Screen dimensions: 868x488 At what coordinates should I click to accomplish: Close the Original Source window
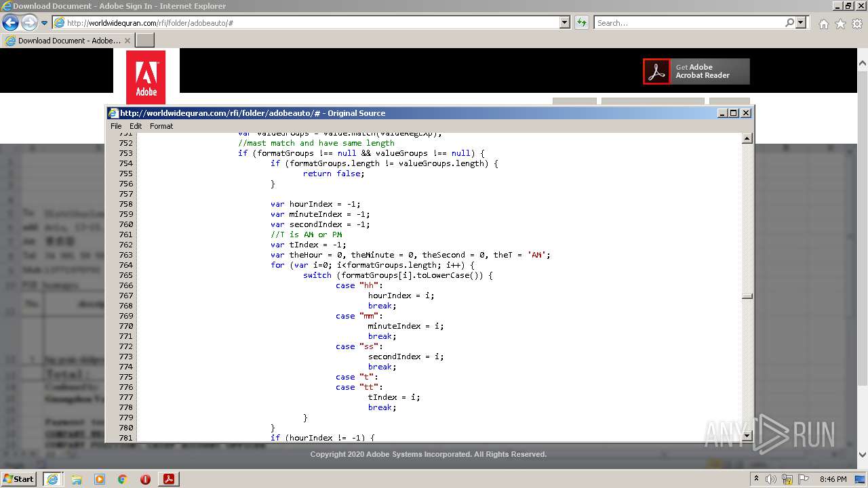[746, 113]
